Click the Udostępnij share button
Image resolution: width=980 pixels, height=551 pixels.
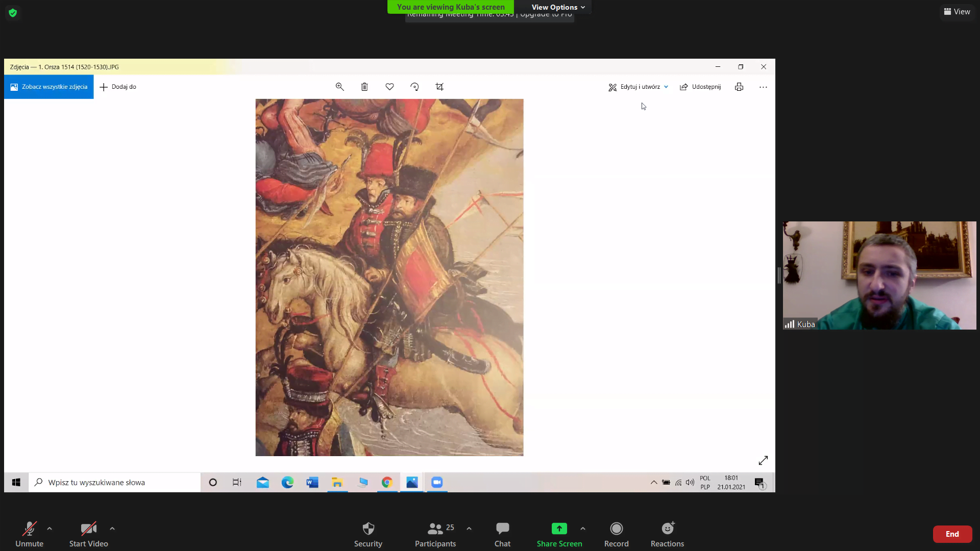(x=700, y=87)
